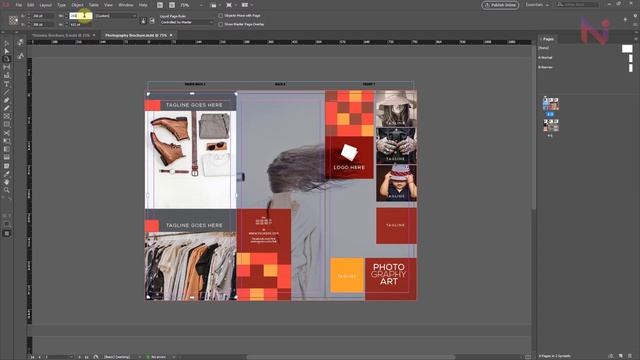
Task: Select the Gradient Feather tool
Action: pos(7,158)
